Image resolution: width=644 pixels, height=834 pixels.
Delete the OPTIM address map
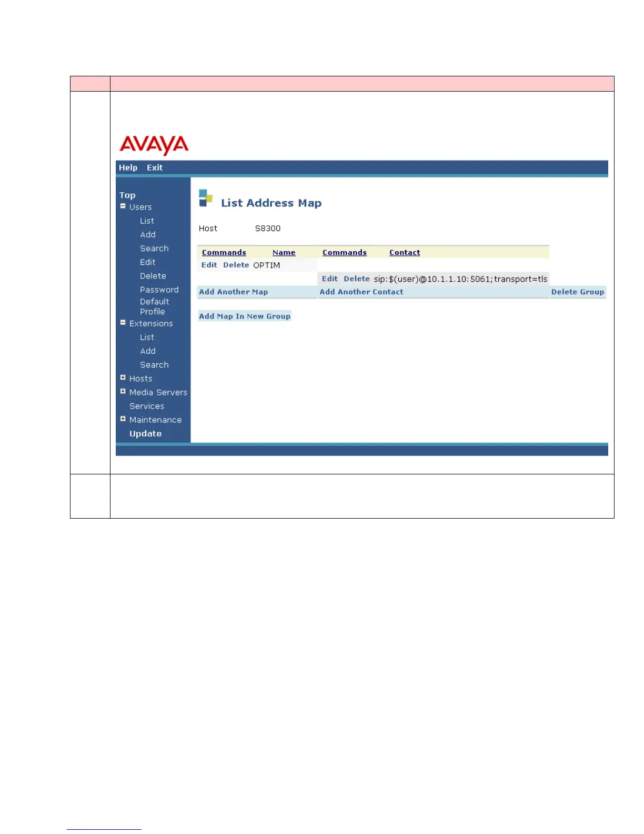click(x=236, y=265)
